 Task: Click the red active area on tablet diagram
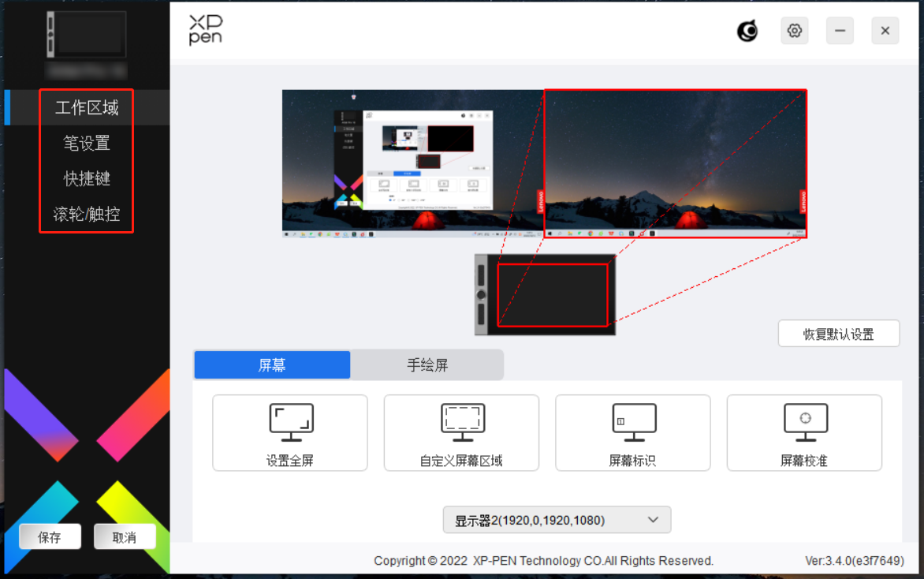point(553,295)
